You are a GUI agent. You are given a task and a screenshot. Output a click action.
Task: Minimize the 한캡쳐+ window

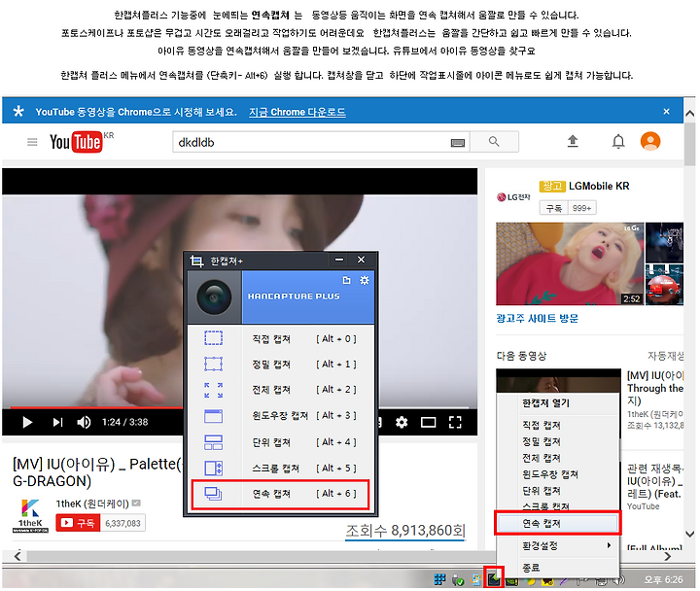(339, 260)
